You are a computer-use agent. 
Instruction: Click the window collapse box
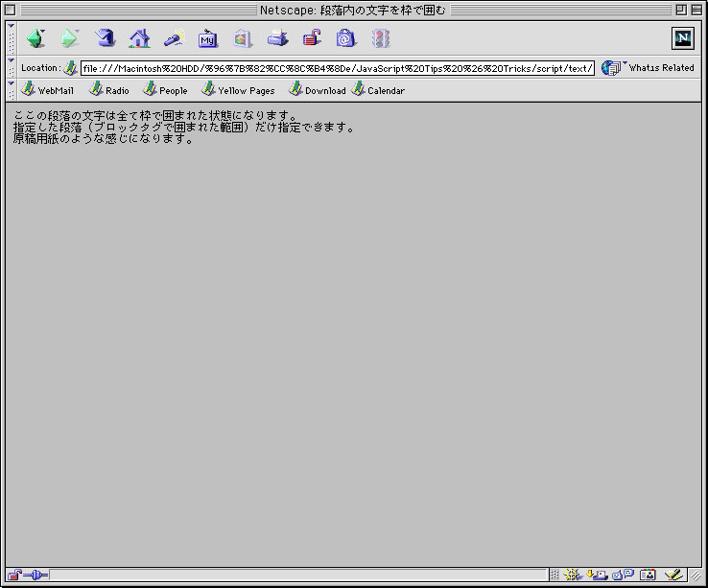696,10
